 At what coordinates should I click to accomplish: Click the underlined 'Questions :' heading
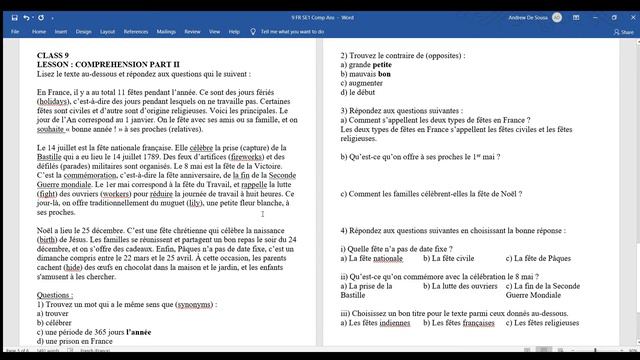(x=55, y=295)
